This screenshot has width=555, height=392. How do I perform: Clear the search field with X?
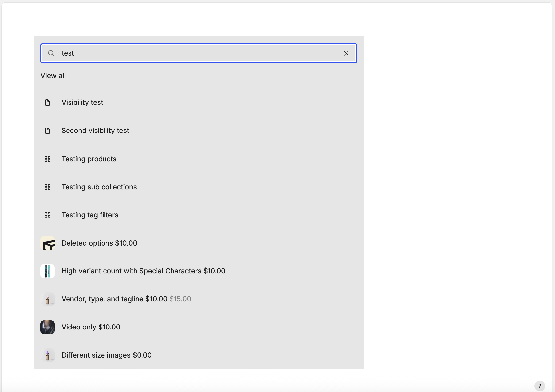346,53
